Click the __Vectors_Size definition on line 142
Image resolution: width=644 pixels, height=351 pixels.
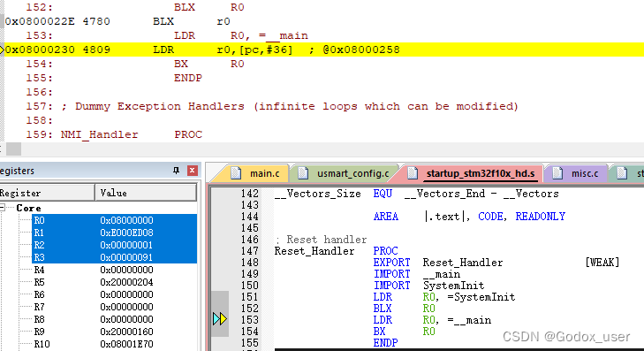pyautogui.click(x=416, y=193)
